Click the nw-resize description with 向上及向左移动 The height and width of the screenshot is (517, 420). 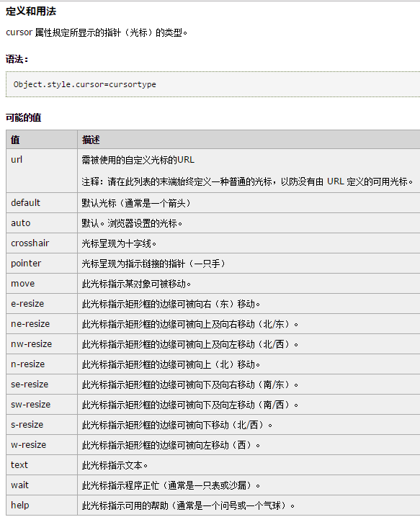(x=190, y=344)
